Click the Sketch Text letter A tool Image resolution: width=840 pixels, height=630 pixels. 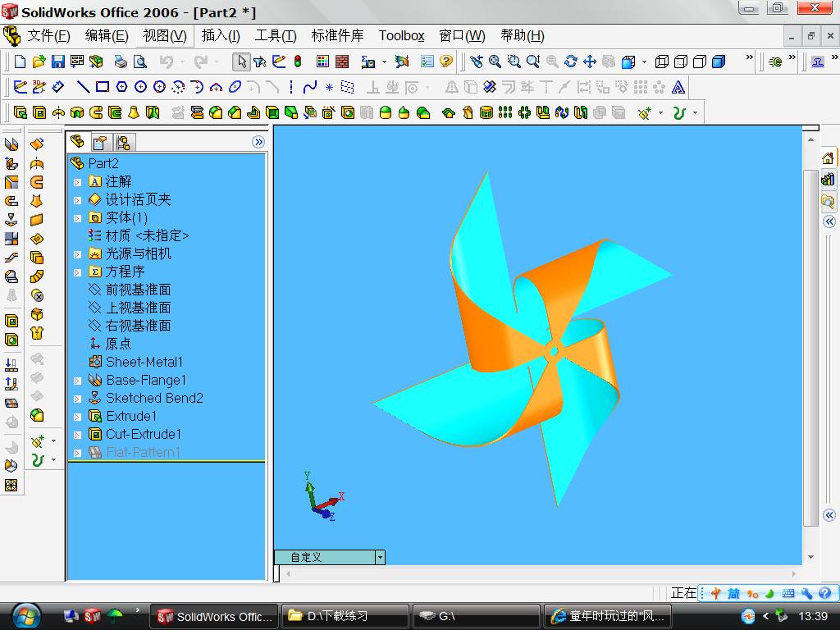(x=678, y=87)
